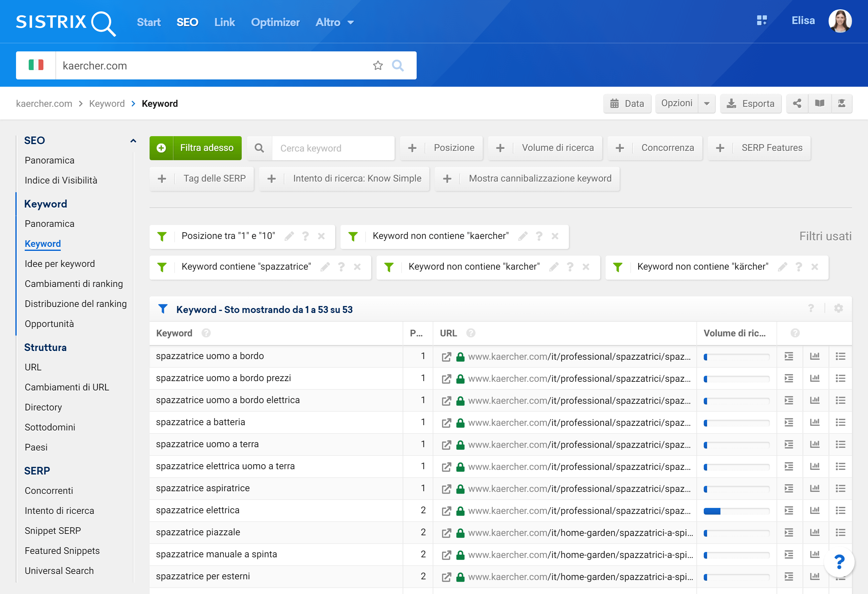
Task: Open external URL for spazzatrice per esterni
Action: coord(446,577)
